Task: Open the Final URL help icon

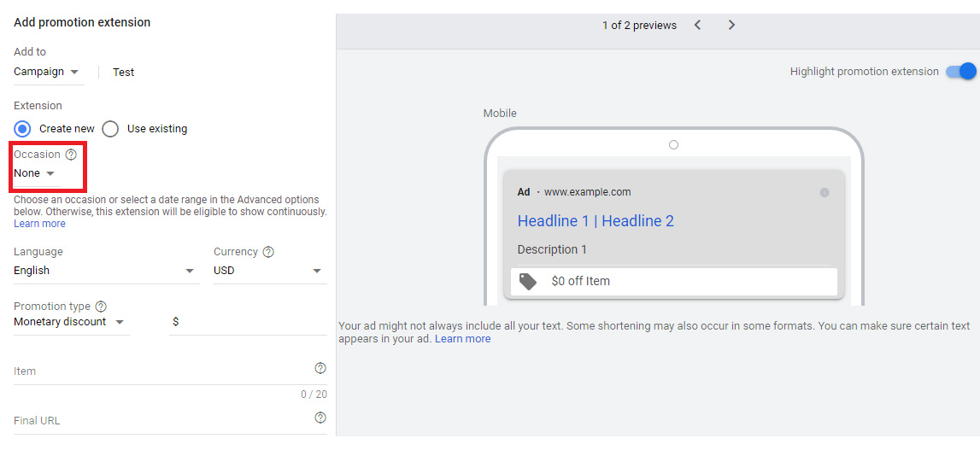Action: pyautogui.click(x=320, y=418)
